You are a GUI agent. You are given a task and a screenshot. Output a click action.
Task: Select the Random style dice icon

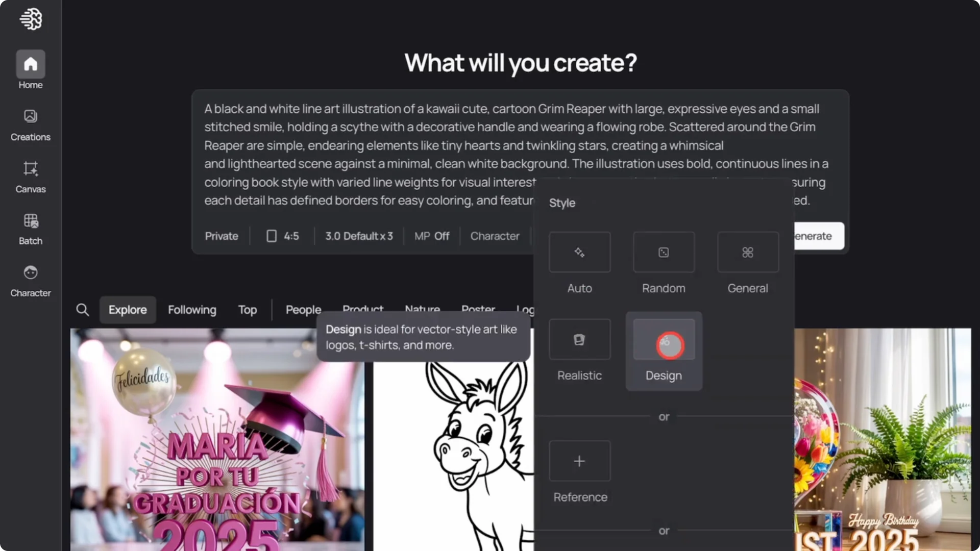coord(663,252)
